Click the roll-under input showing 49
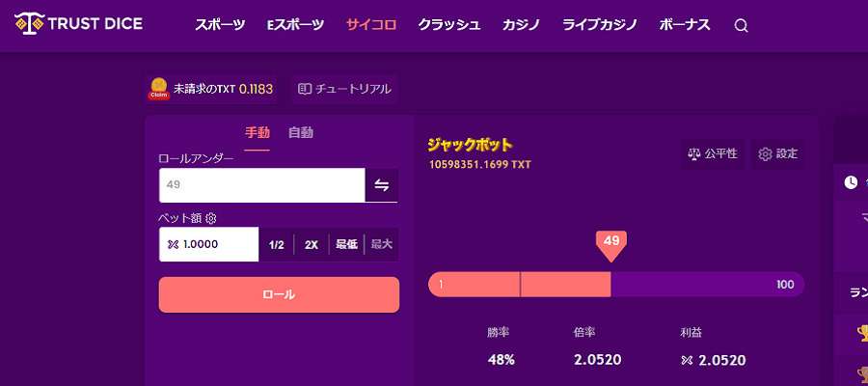Screen dimensions: 868x386 pos(261,185)
